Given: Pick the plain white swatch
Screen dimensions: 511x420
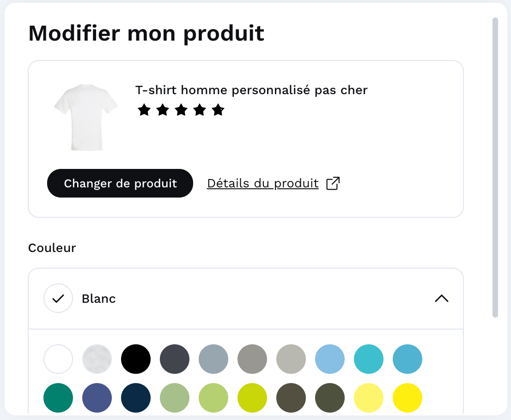Looking at the screenshot, I should [58, 359].
